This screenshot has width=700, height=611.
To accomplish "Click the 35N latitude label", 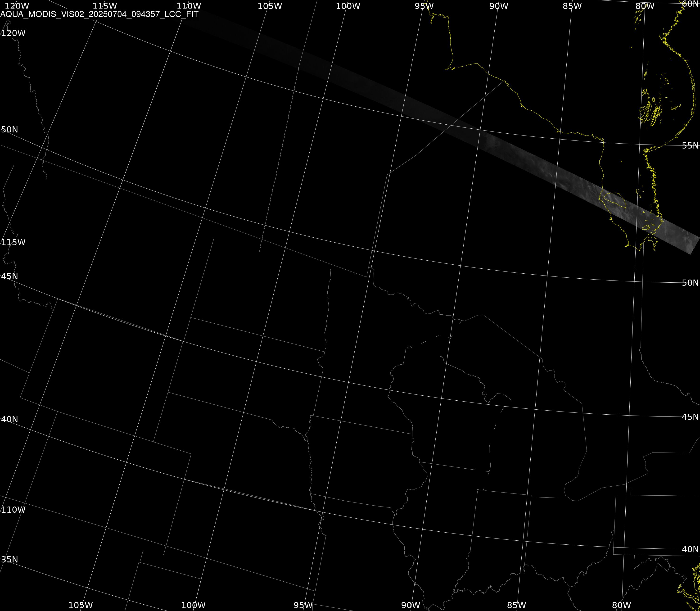I will click(x=9, y=560).
